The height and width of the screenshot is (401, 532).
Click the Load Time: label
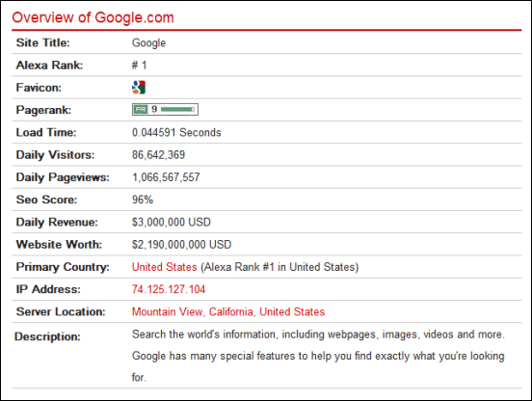[46, 132]
